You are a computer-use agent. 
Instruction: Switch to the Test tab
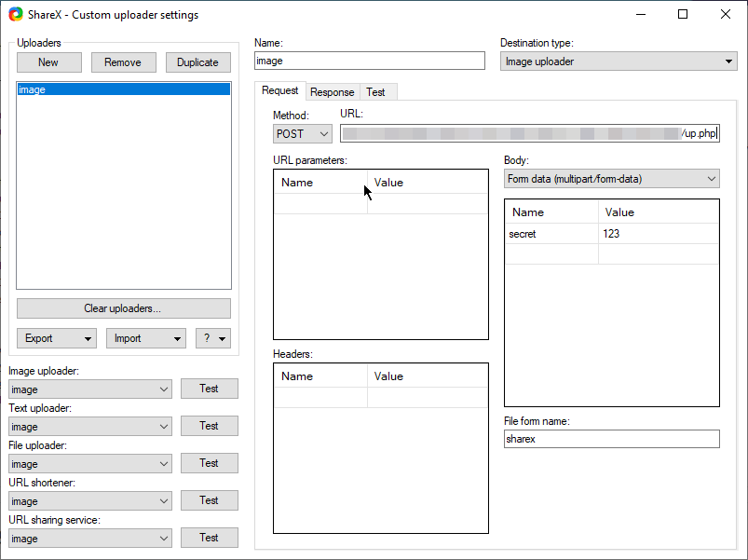pyautogui.click(x=378, y=91)
